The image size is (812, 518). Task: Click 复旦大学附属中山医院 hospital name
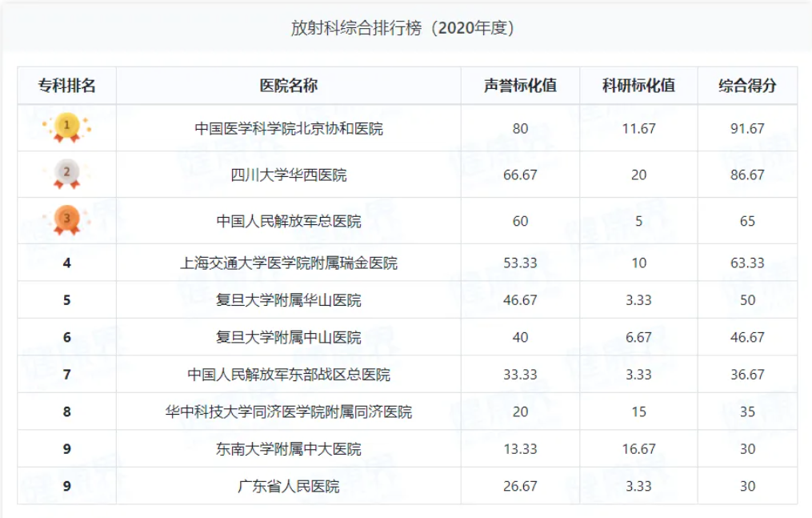coord(289,338)
